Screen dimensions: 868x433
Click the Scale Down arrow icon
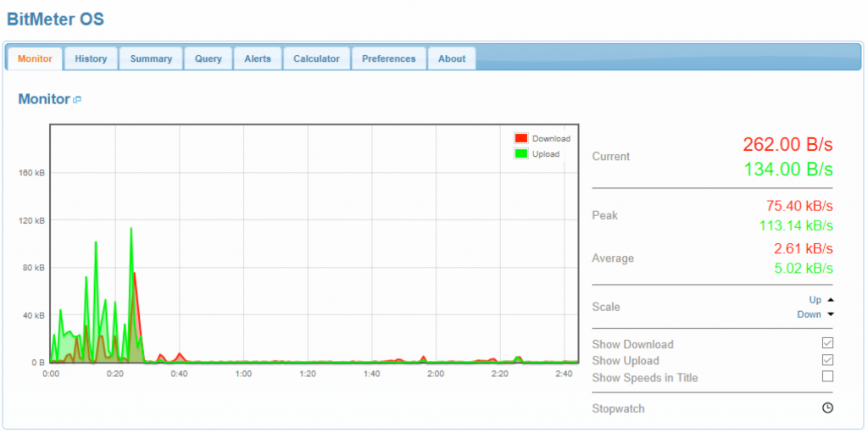pos(831,314)
